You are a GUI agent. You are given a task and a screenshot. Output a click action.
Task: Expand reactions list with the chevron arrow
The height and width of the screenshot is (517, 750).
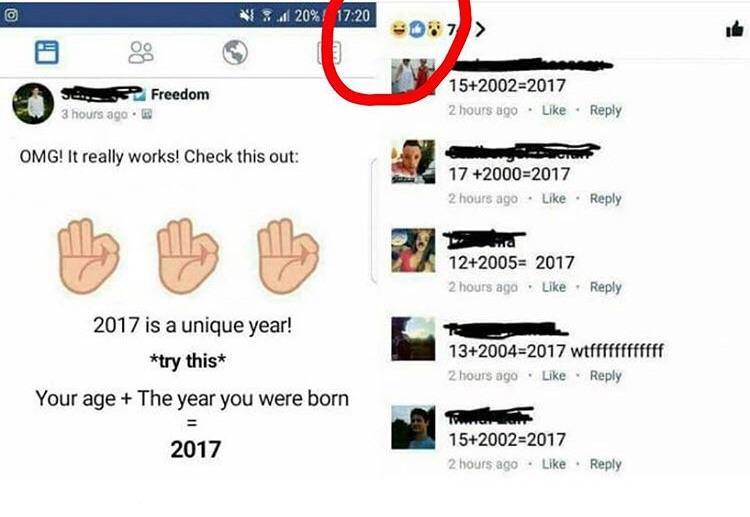pos(480,30)
